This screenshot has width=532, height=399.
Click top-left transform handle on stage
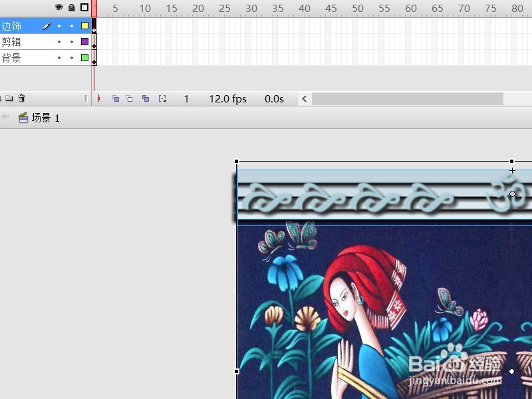click(237, 161)
